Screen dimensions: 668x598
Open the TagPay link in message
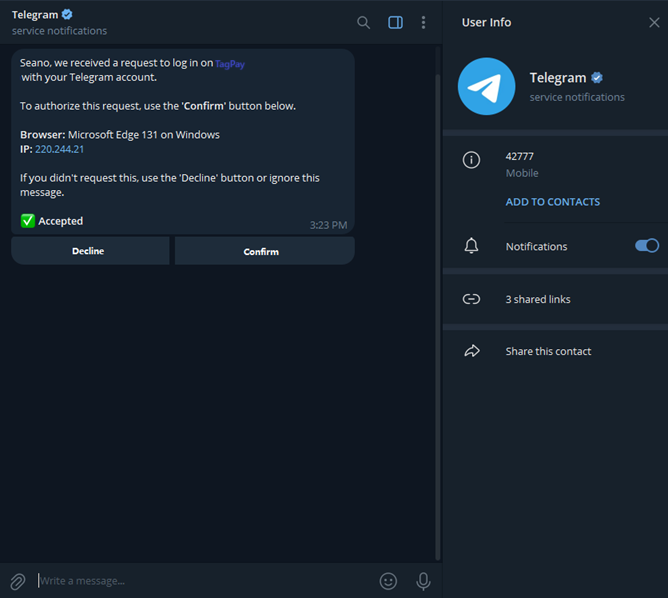pyautogui.click(x=230, y=63)
